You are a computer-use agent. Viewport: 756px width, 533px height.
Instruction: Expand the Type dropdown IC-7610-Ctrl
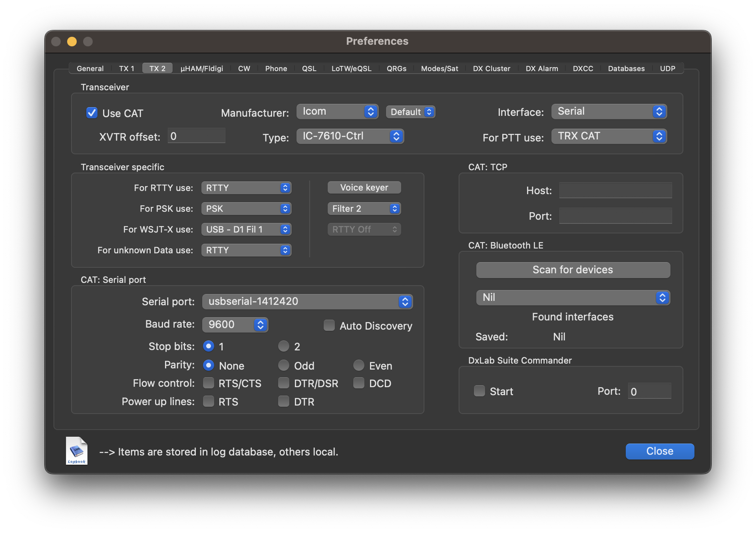point(350,136)
